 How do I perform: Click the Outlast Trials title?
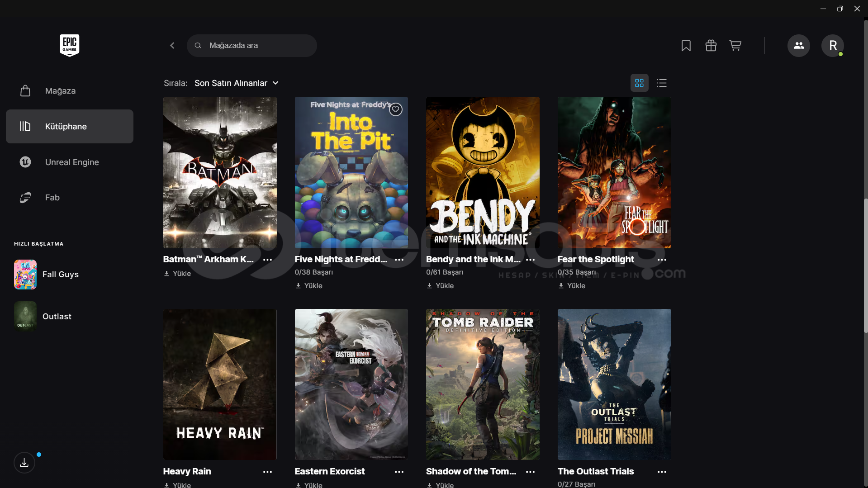pyautogui.click(x=596, y=471)
